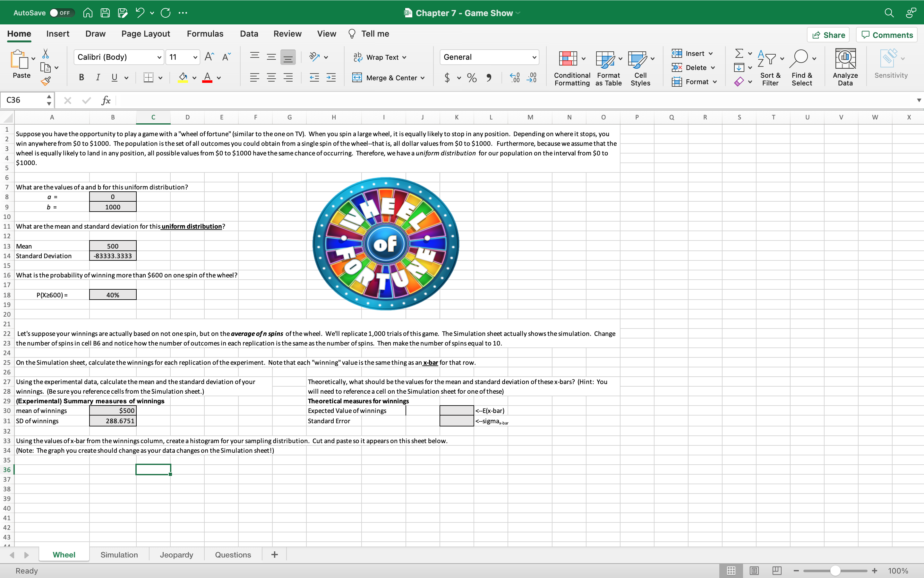This screenshot has height=578, width=924.
Task: Click Decrease Decimal icon
Action: pos(532,78)
